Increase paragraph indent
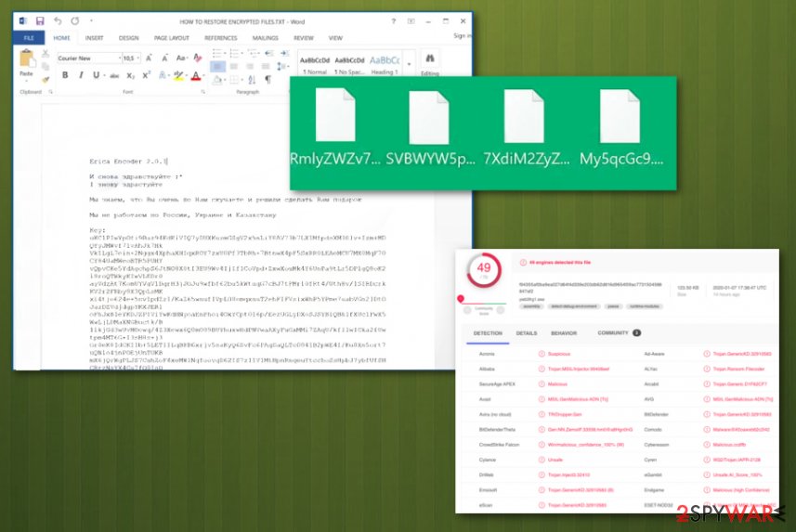The image size is (796, 532). pos(284,53)
